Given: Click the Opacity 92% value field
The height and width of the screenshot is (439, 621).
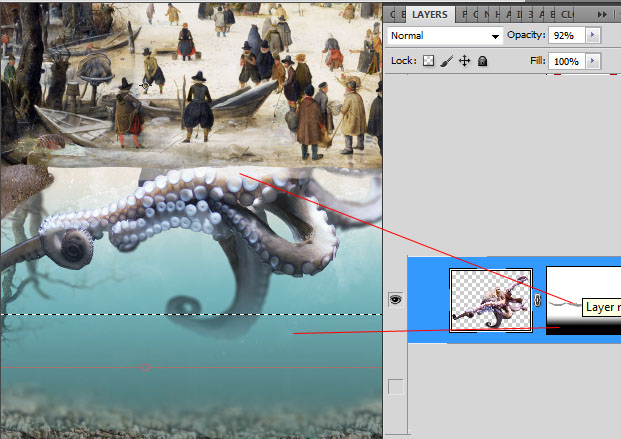Looking at the screenshot, I should (567, 35).
